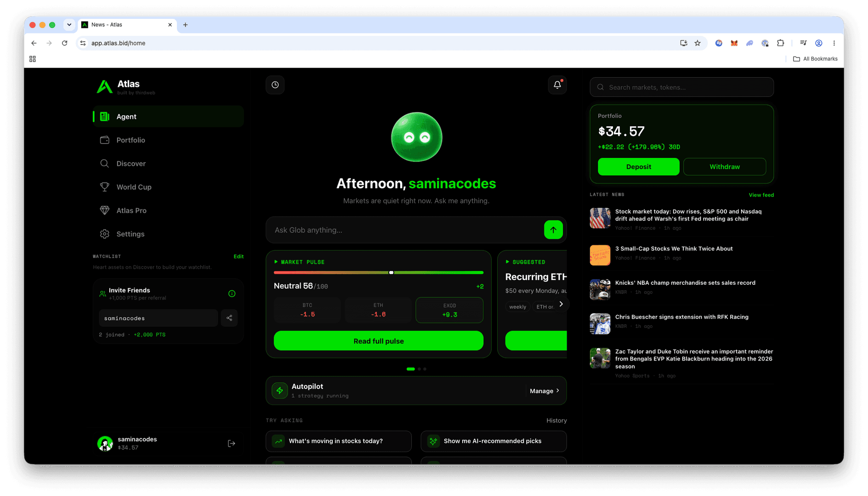Open the browser profile icon
The image size is (868, 496).
[x=819, y=43]
